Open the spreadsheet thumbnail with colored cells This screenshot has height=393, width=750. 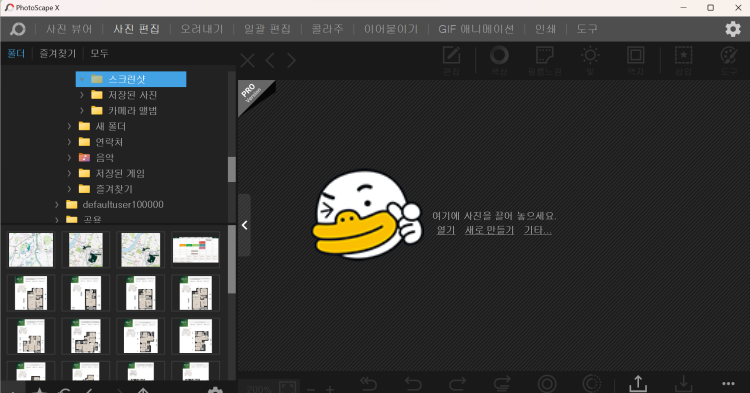tap(196, 250)
